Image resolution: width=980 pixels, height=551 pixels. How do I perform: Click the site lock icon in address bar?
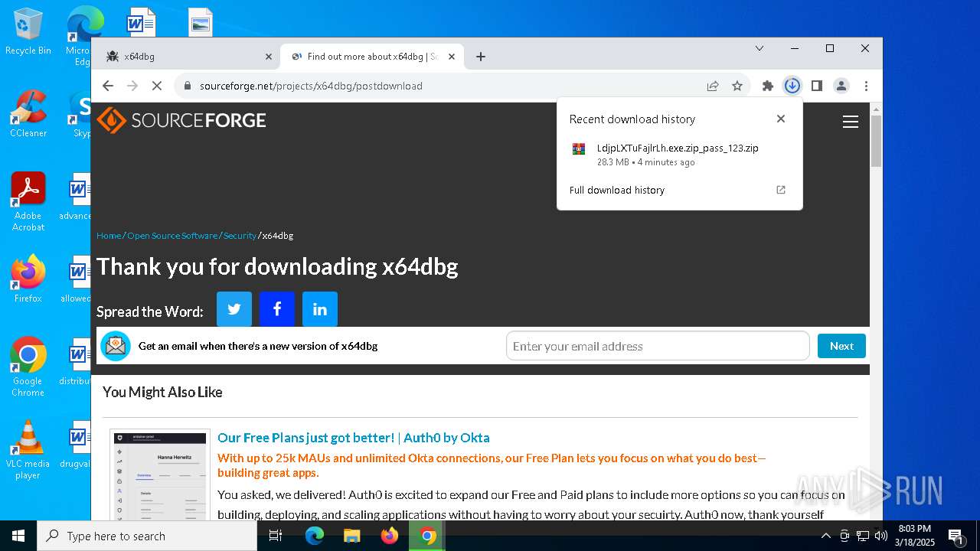point(187,86)
